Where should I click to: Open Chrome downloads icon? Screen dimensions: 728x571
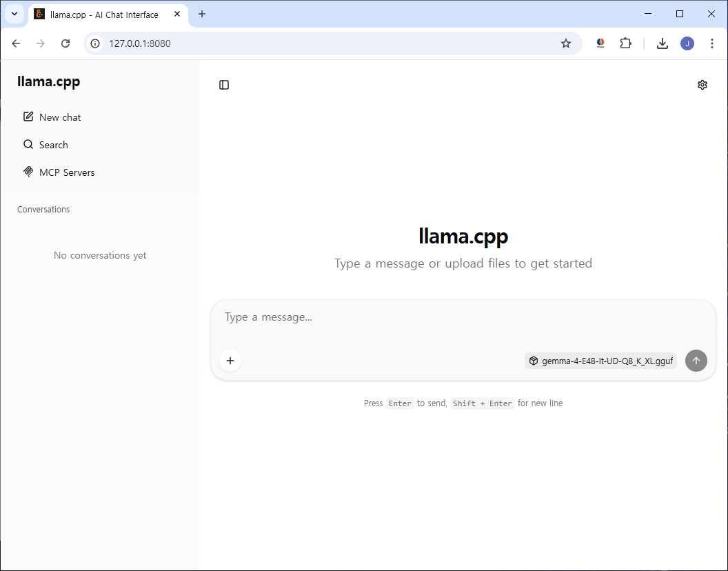tap(662, 43)
